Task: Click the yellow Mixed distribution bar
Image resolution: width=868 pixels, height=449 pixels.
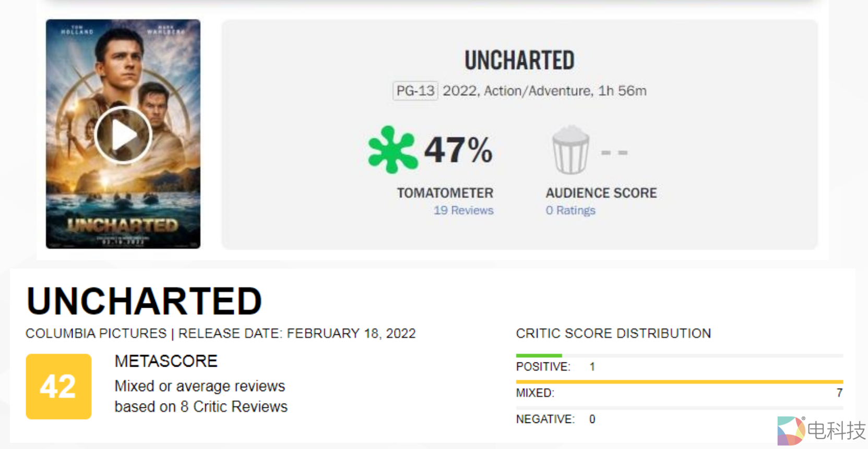Action: 679,382
